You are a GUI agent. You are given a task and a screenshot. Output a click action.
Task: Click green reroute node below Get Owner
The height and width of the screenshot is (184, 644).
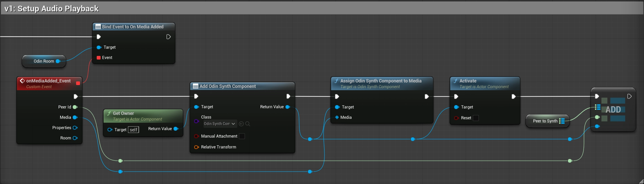[120, 161]
